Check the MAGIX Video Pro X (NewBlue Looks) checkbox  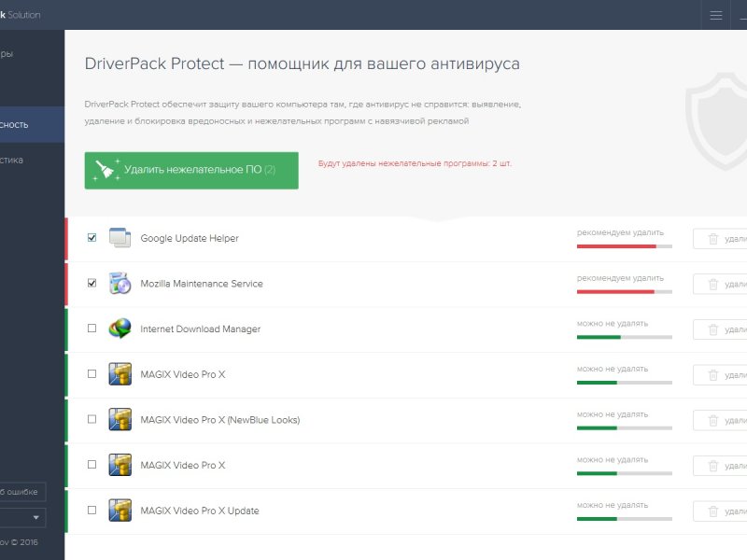click(92, 419)
